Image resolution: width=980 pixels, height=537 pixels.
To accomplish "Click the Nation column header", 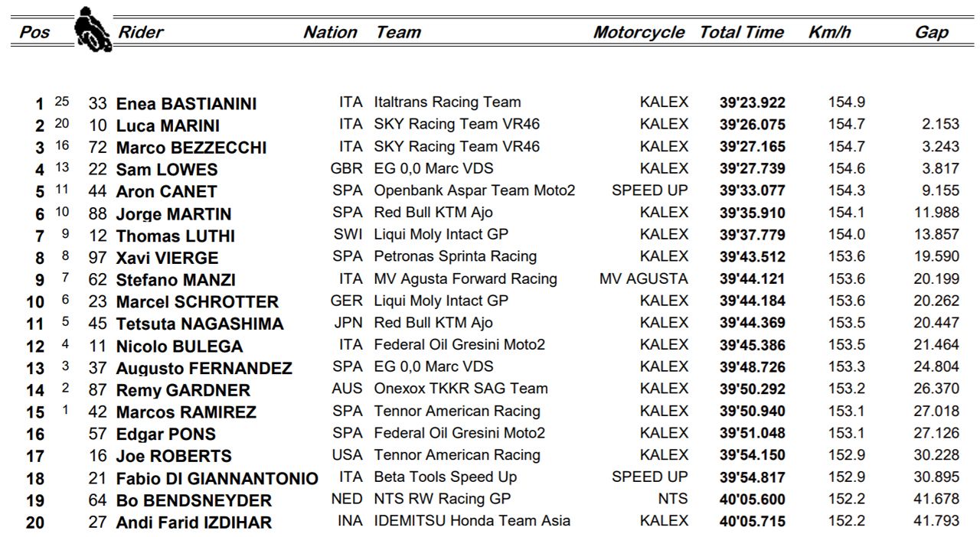I will click(x=330, y=32).
